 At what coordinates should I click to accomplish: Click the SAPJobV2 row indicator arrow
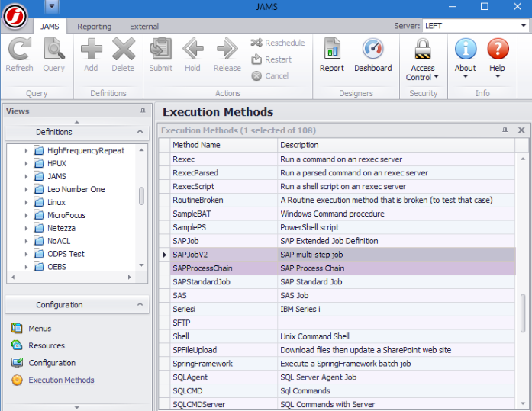pos(165,255)
